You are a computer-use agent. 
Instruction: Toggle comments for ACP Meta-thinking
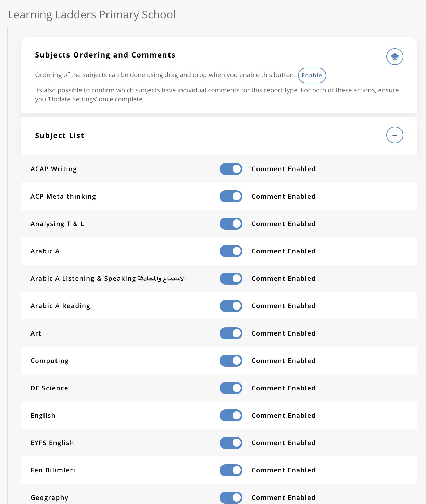click(231, 196)
